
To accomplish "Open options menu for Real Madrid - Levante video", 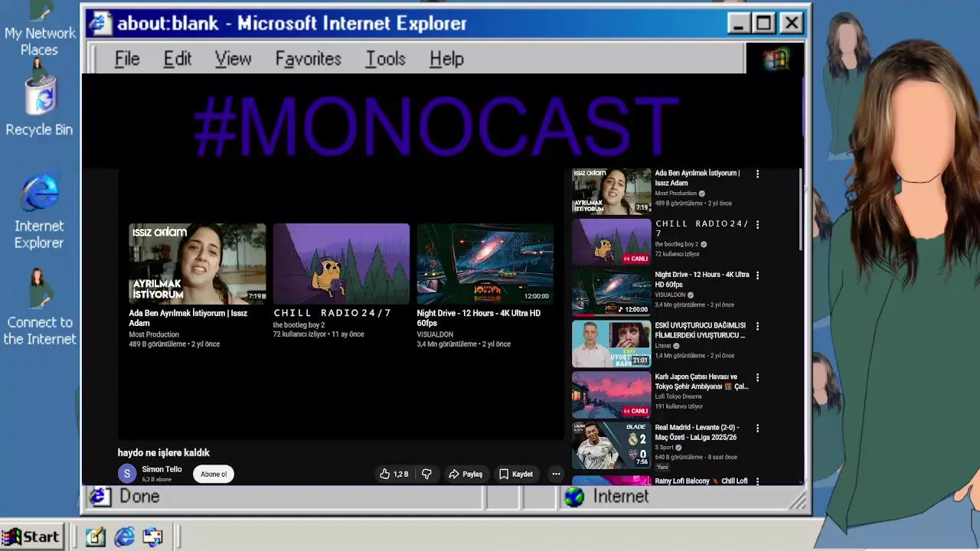I will [757, 429].
